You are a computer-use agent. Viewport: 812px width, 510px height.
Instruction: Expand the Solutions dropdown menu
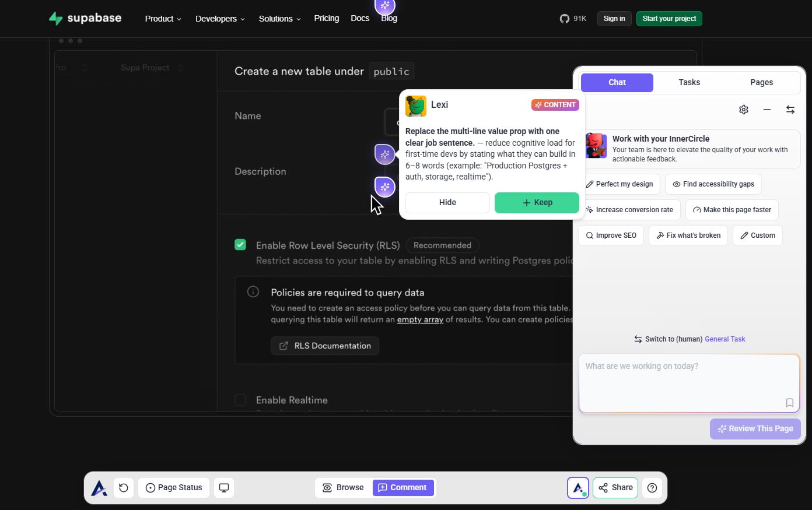coord(279,19)
